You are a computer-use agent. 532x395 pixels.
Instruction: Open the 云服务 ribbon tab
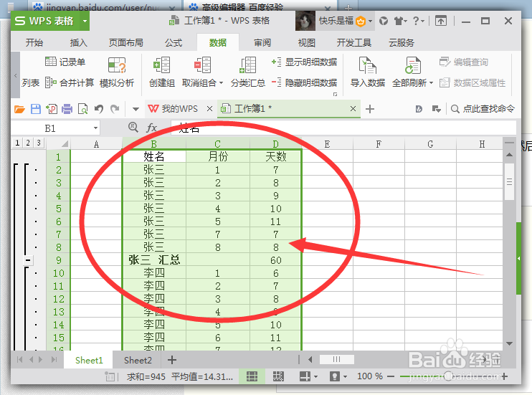pyautogui.click(x=402, y=43)
